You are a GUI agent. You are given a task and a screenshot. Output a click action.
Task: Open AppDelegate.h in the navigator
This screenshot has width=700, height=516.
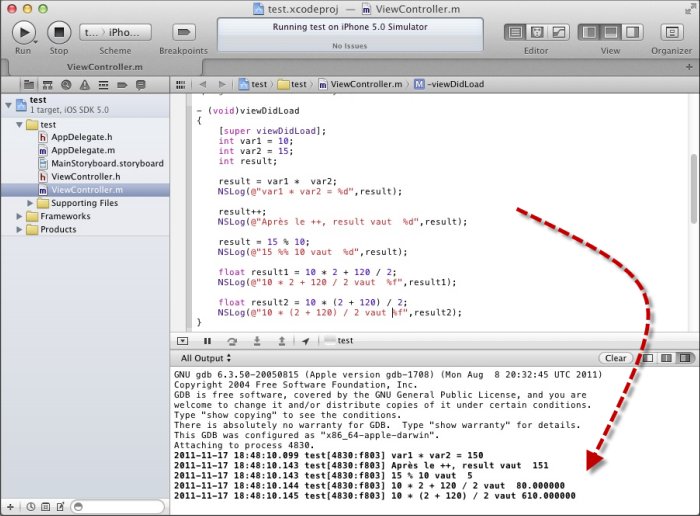coord(83,137)
